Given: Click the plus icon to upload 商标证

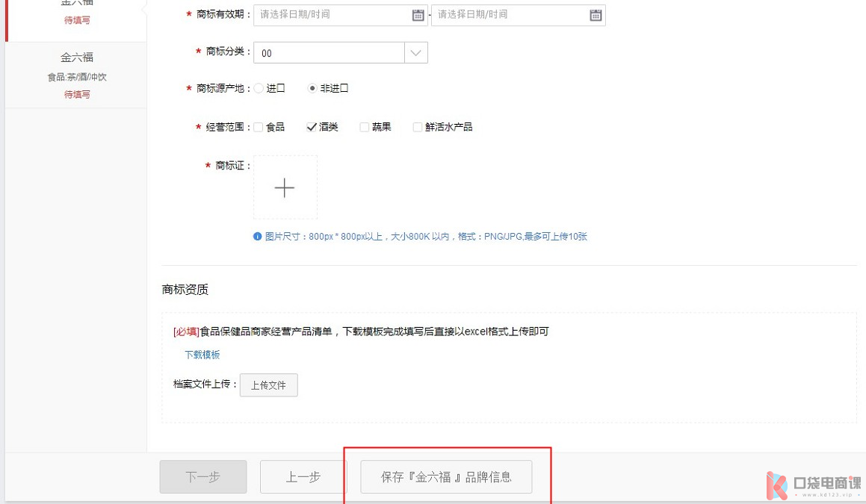Looking at the screenshot, I should (285, 187).
